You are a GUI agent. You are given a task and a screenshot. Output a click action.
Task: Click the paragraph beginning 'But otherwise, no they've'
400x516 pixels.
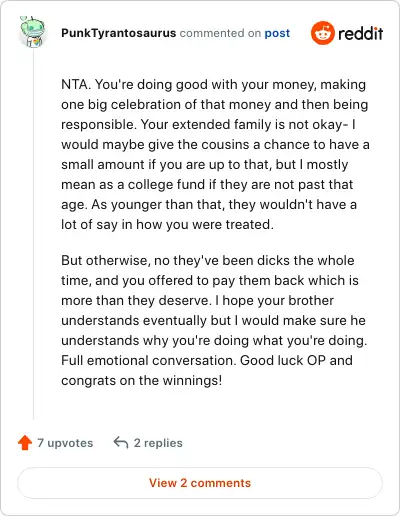click(x=214, y=320)
